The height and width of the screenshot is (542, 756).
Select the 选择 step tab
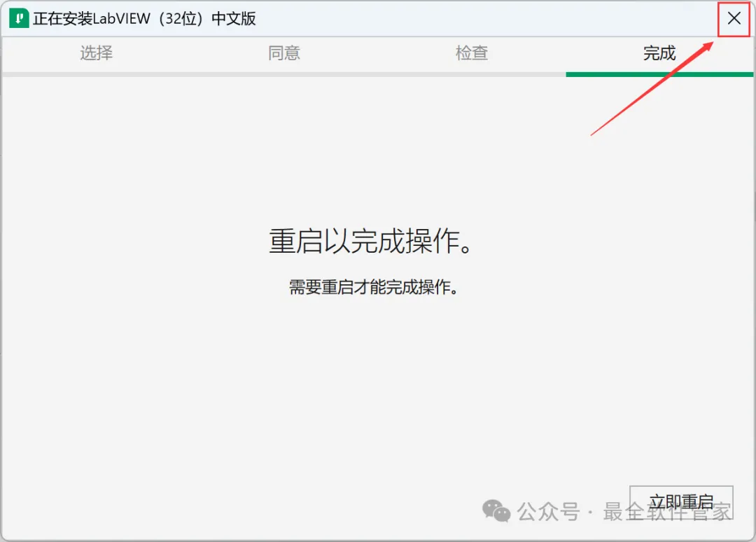point(96,53)
